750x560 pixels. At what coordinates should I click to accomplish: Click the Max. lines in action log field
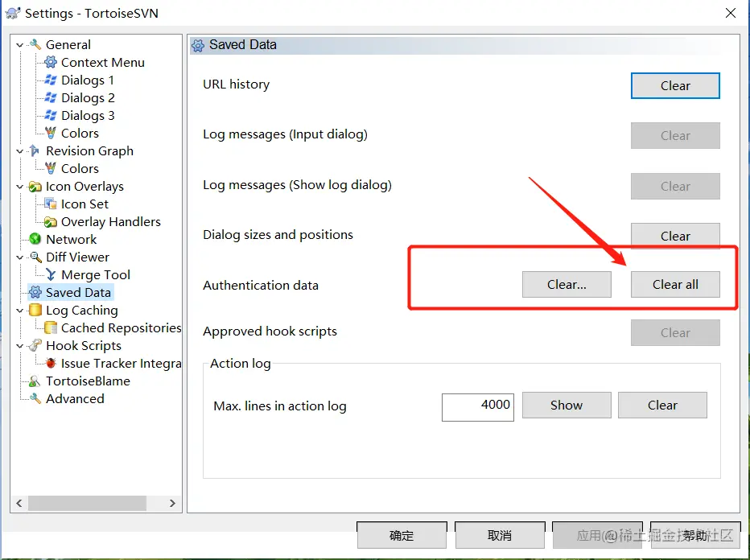(x=477, y=407)
